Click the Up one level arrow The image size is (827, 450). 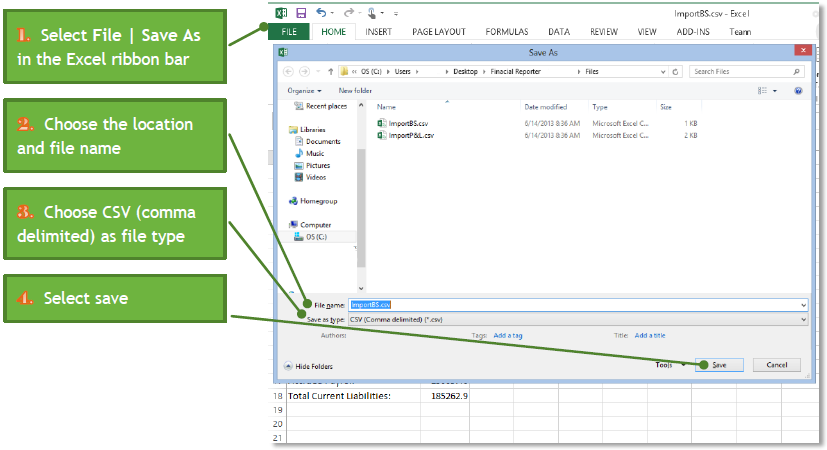point(330,71)
